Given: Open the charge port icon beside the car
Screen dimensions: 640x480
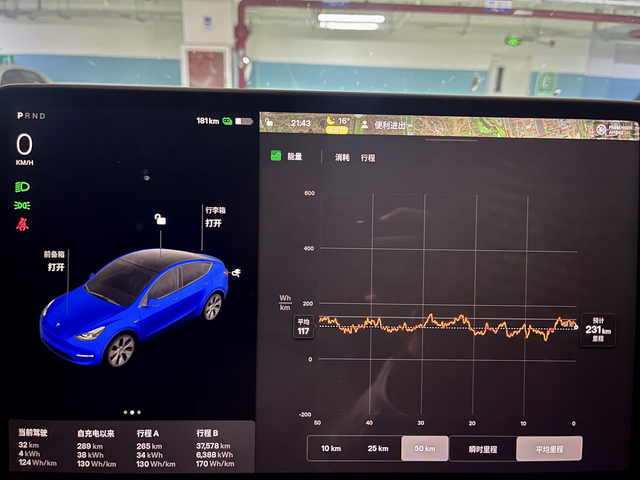Looking at the screenshot, I should point(236,273).
